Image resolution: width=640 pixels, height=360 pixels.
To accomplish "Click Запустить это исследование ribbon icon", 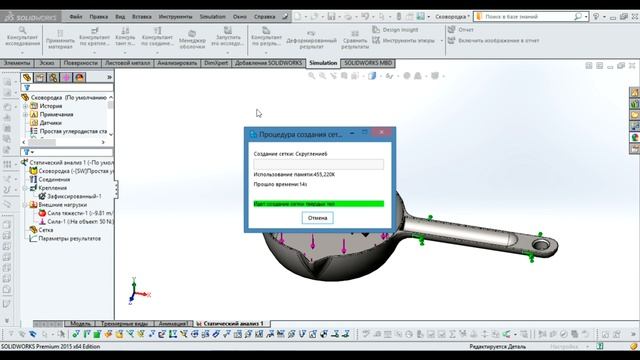I will (x=228, y=37).
